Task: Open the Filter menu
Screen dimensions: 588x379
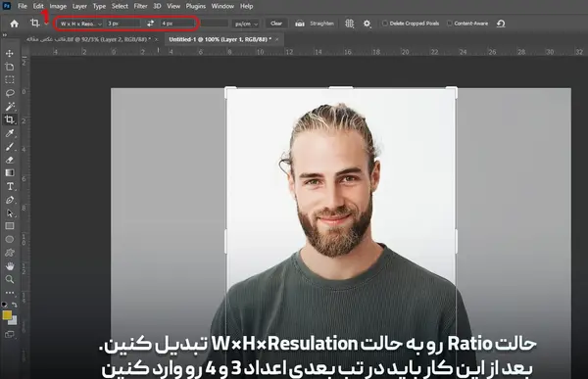Action: (140, 6)
